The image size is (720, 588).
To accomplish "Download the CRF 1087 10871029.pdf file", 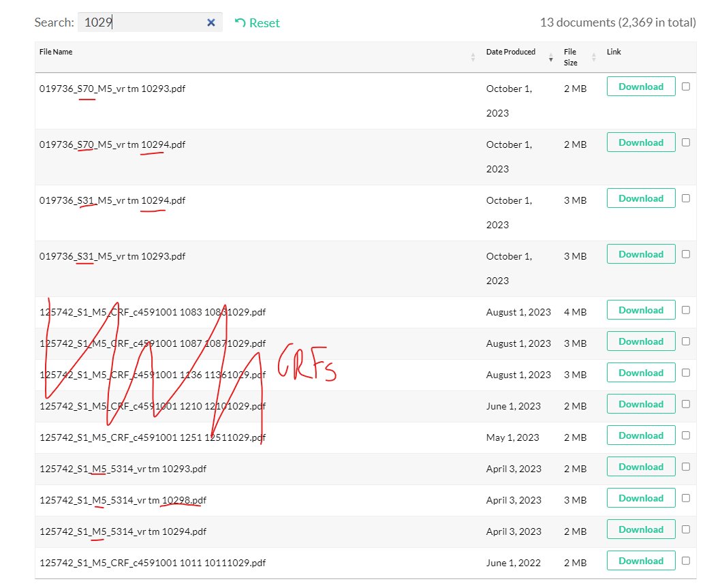I will (x=640, y=341).
